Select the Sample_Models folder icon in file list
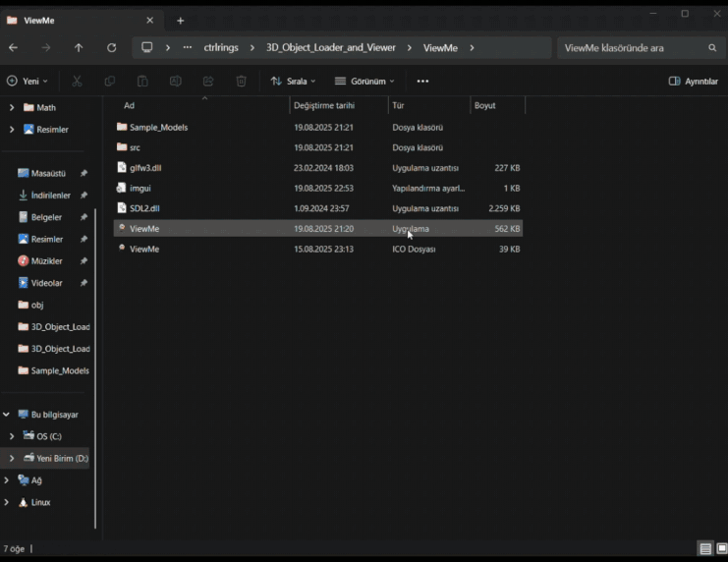 [122, 127]
